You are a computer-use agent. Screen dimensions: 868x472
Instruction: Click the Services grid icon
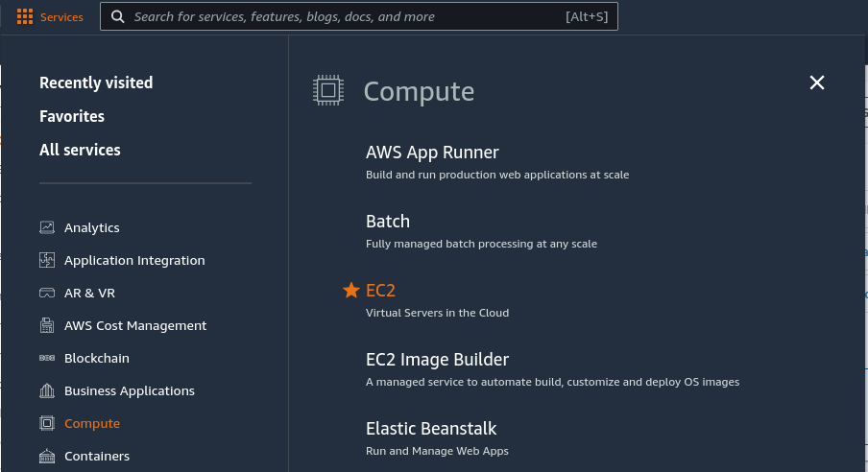pos(25,16)
